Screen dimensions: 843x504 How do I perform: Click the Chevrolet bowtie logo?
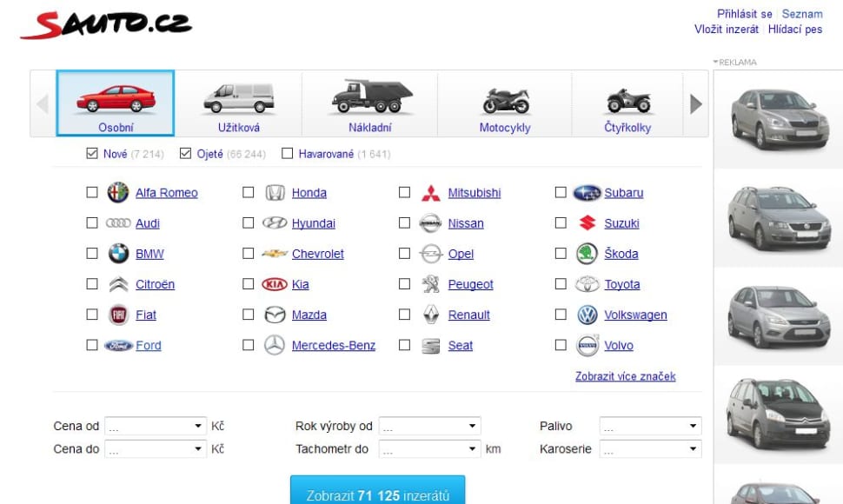pyautogui.click(x=275, y=254)
